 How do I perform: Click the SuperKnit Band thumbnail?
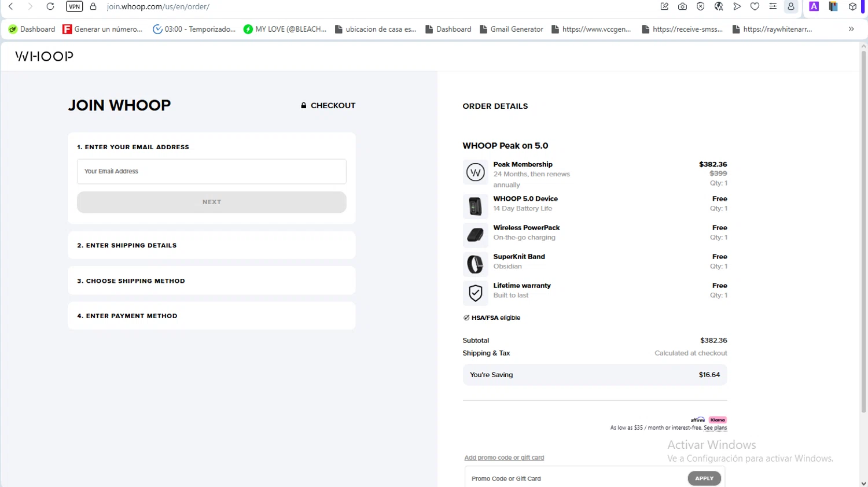(475, 264)
